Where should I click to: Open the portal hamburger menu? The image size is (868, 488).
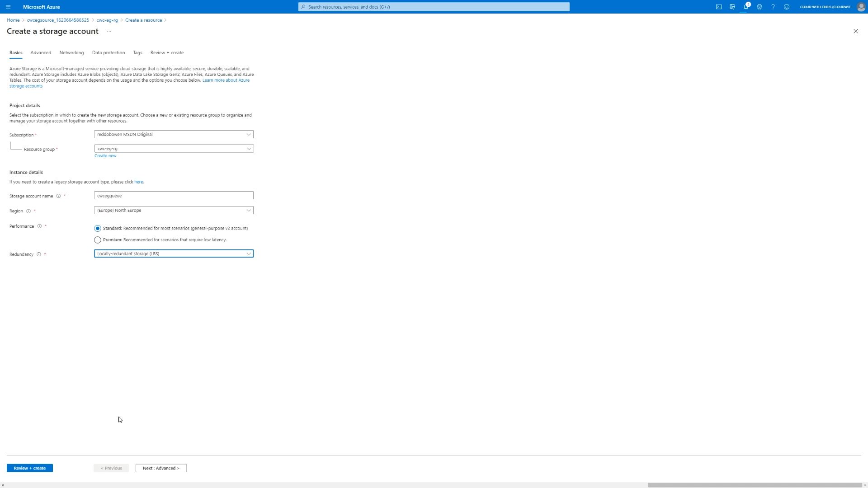click(8, 7)
